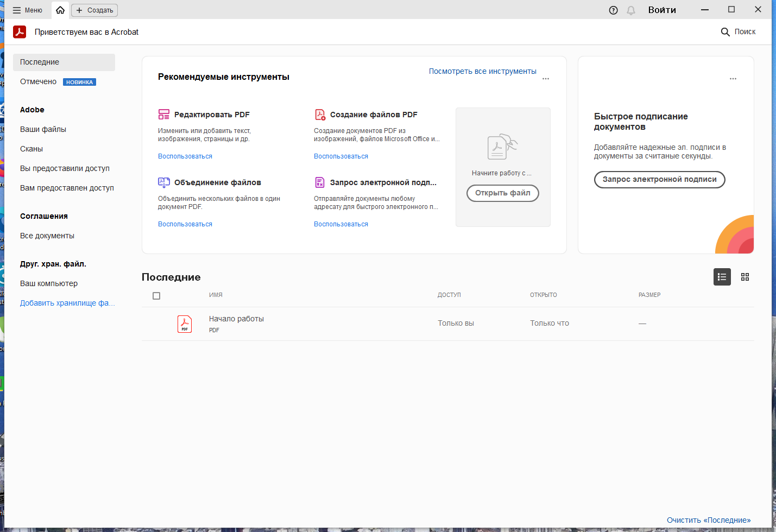Viewport: 776px width, 532px height.
Task: Open the help question-mark icon
Action: pos(613,10)
